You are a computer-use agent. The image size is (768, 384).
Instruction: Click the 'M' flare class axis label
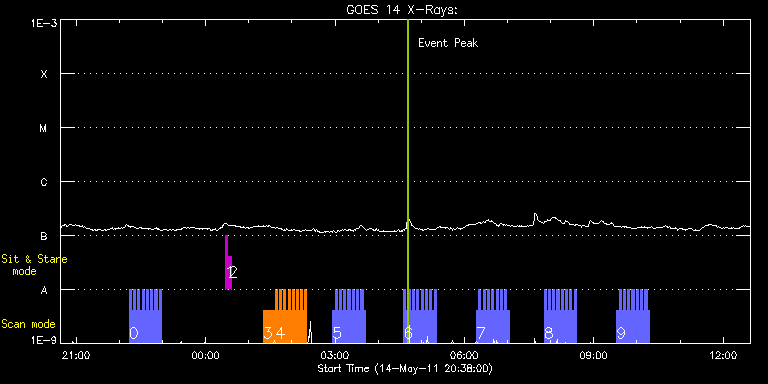(44, 128)
